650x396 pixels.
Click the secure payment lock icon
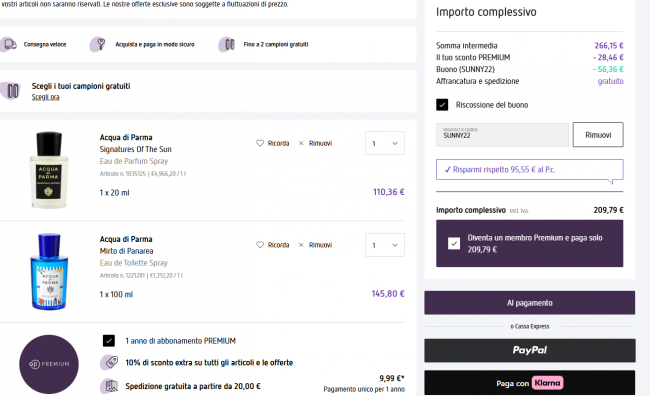pos(98,44)
